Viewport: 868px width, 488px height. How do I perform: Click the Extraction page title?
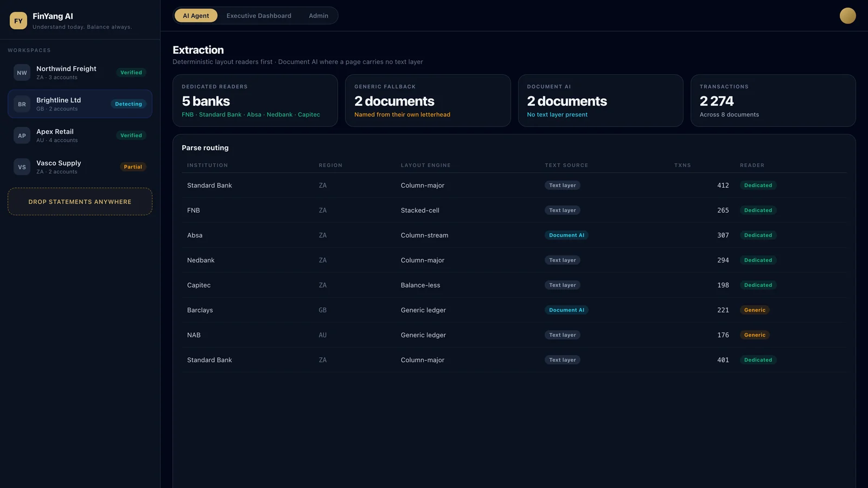click(x=198, y=50)
